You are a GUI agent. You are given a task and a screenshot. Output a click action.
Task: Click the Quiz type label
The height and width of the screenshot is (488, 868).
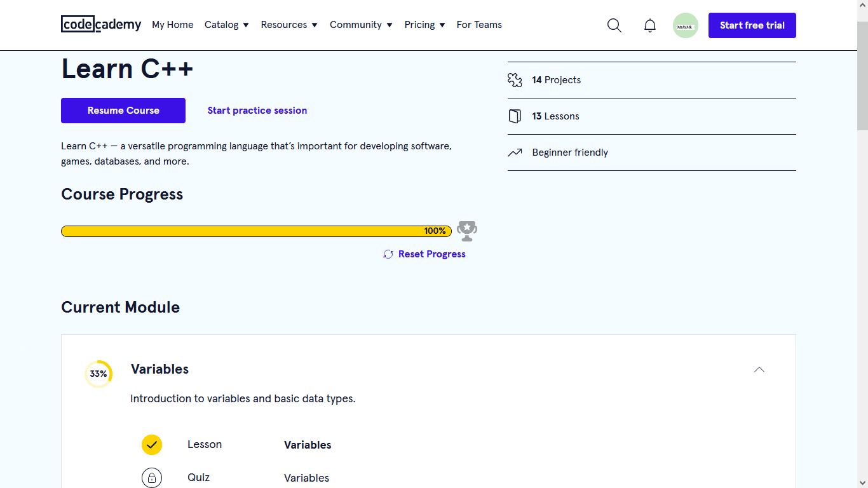point(198,478)
